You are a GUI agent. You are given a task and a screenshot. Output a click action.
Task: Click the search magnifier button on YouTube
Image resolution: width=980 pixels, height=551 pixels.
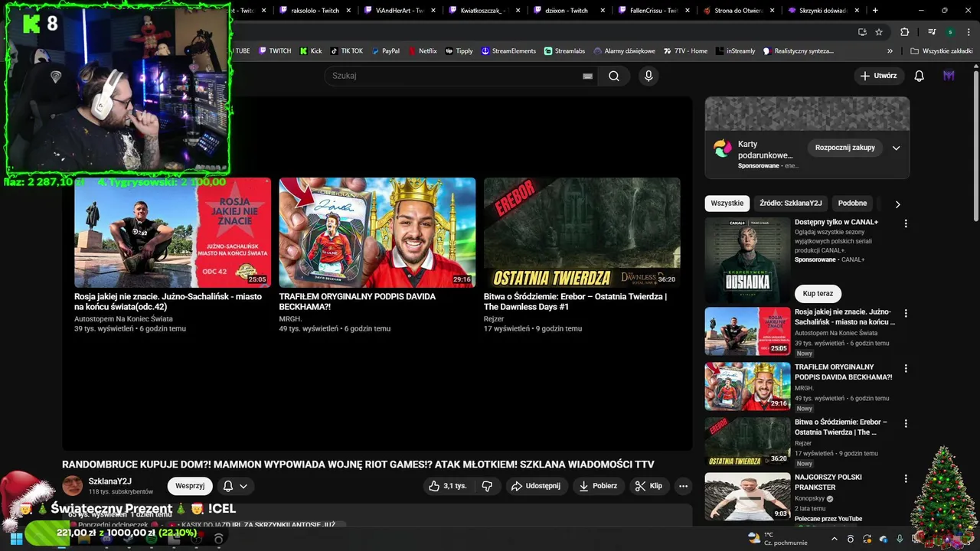tap(614, 76)
